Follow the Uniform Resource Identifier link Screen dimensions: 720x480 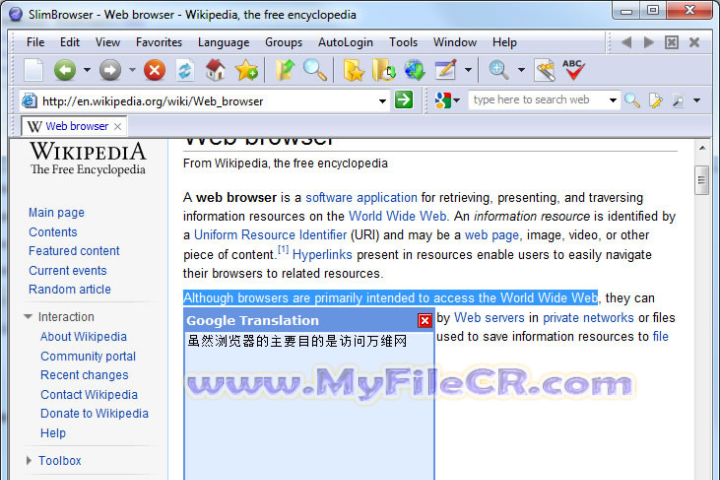click(270, 235)
